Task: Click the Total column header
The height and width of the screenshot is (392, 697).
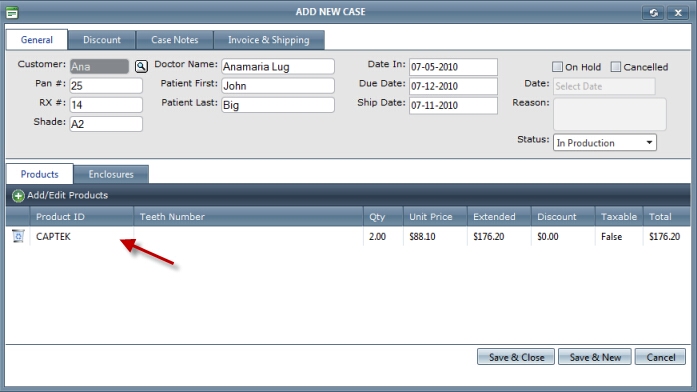Action: pyautogui.click(x=666, y=216)
